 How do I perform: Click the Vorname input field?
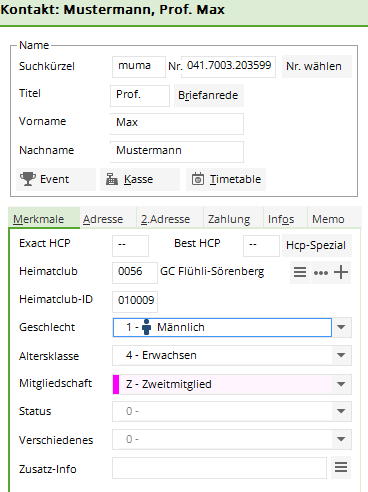click(177, 124)
